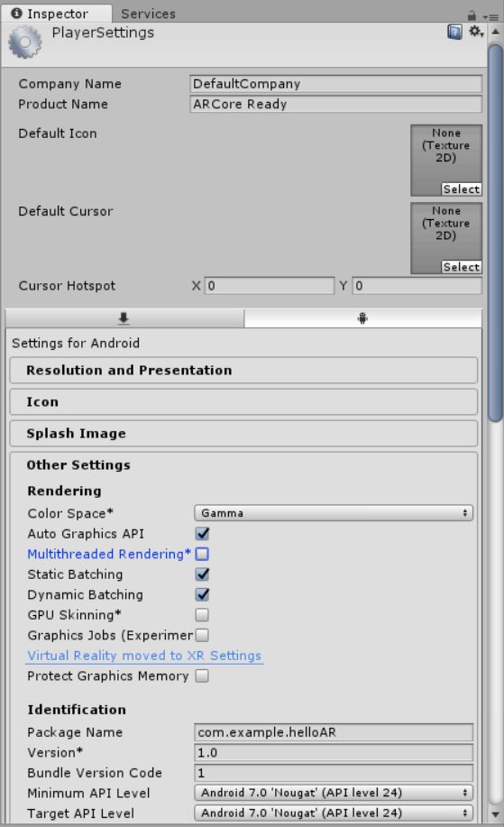Image resolution: width=504 pixels, height=827 pixels.
Task: Switch to the Services tab
Action: tap(148, 14)
